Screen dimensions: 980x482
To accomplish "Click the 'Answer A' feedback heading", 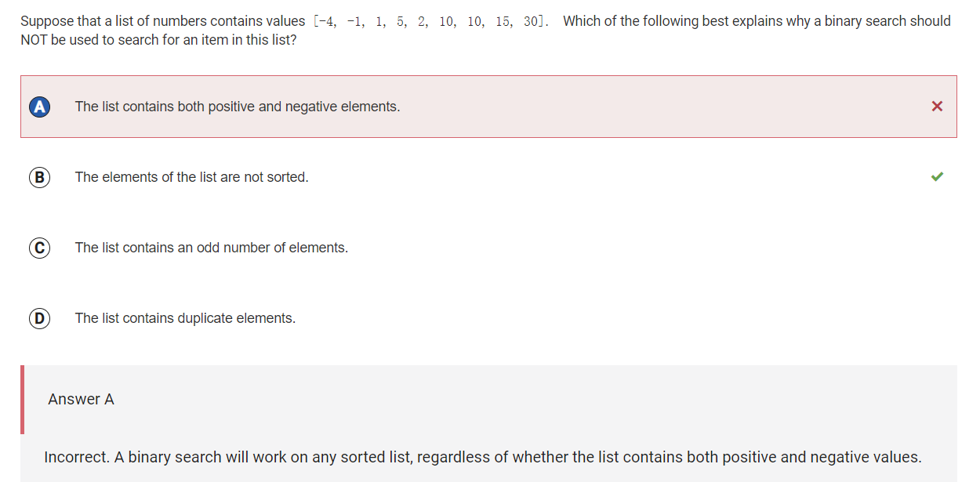I will (82, 399).
